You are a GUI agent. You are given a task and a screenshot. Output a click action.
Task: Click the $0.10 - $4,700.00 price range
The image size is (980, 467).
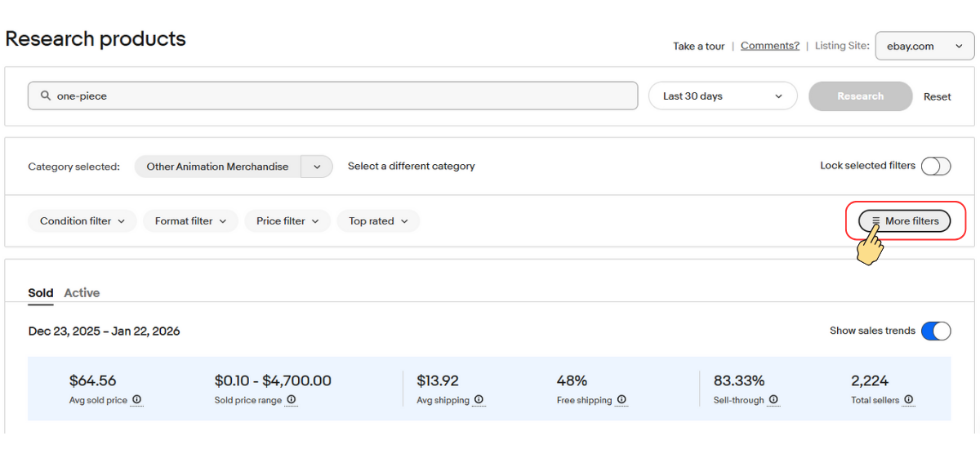point(273,380)
